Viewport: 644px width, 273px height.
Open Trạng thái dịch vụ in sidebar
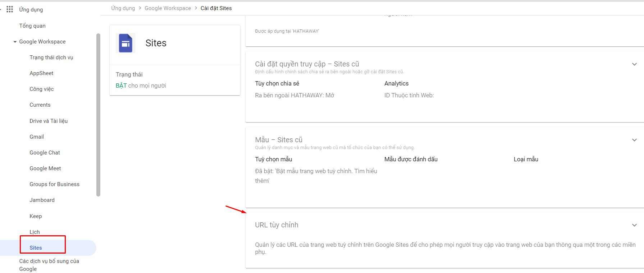pyautogui.click(x=51, y=57)
